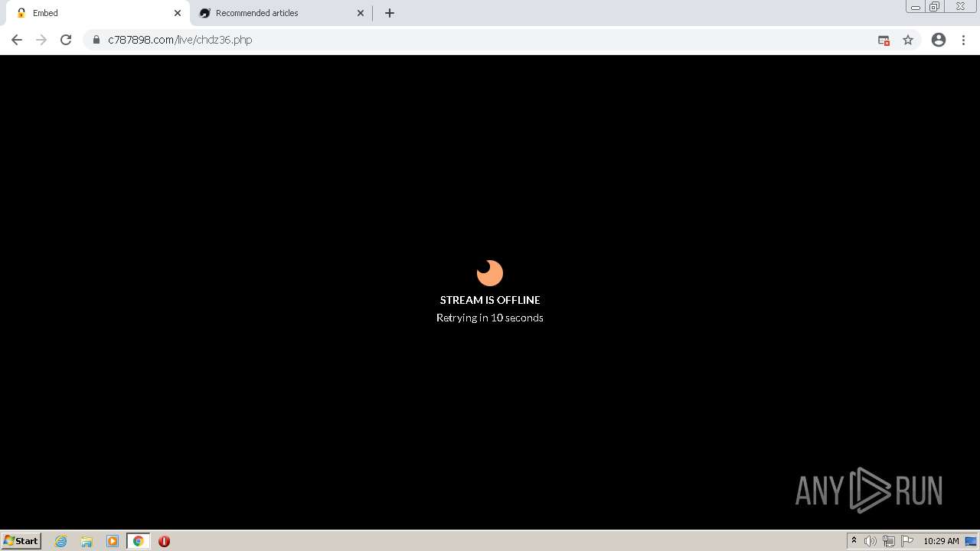Open Windows Explorer folder in taskbar
This screenshot has width=980, height=551.
87,541
